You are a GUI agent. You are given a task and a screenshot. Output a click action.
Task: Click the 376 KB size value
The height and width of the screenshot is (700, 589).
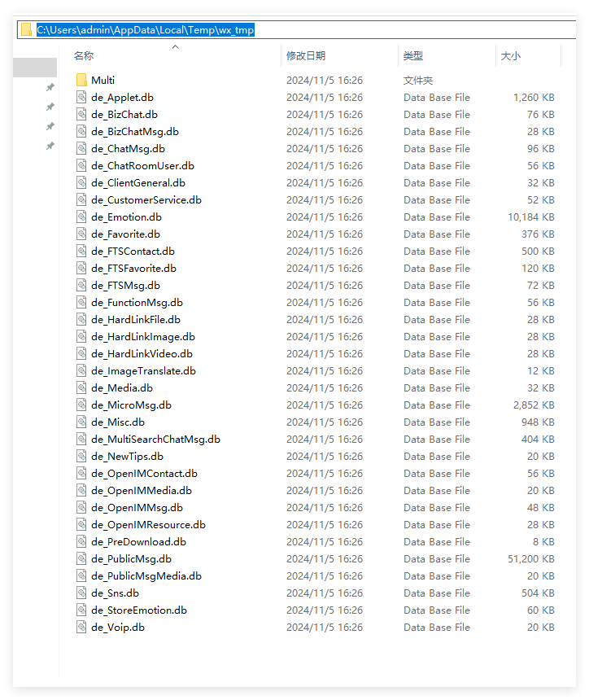[x=538, y=234]
